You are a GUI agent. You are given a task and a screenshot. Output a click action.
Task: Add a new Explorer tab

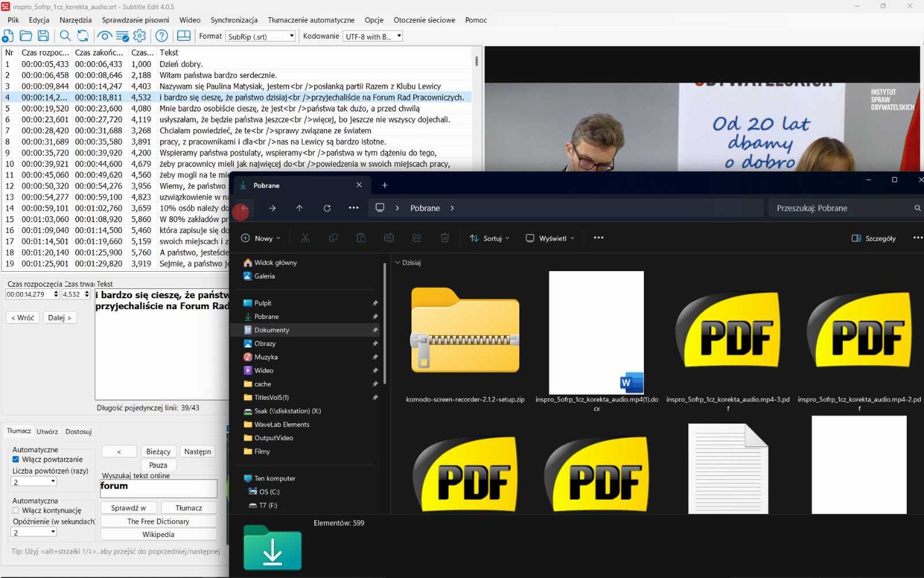point(385,185)
